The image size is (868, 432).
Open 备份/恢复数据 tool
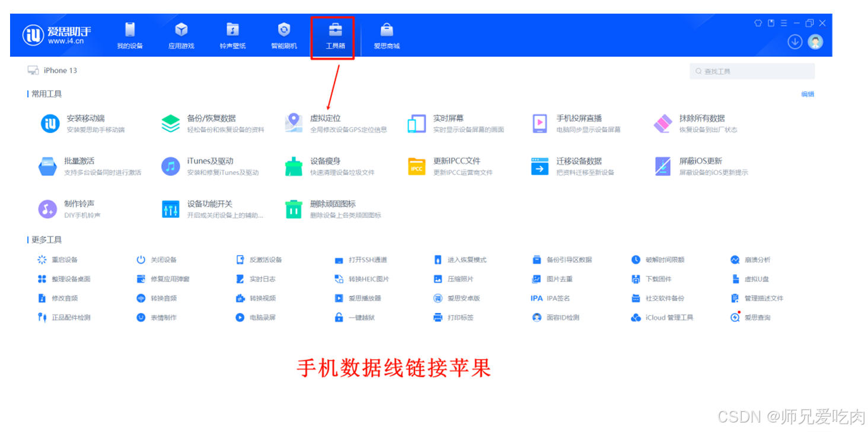click(213, 123)
